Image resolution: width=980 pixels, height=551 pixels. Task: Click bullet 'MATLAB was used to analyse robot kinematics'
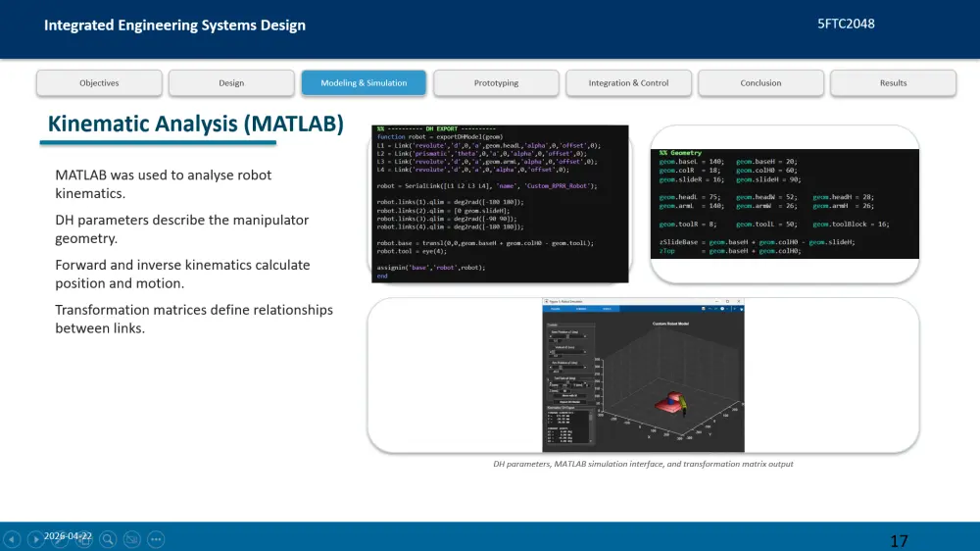pyautogui.click(x=163, y=184)
